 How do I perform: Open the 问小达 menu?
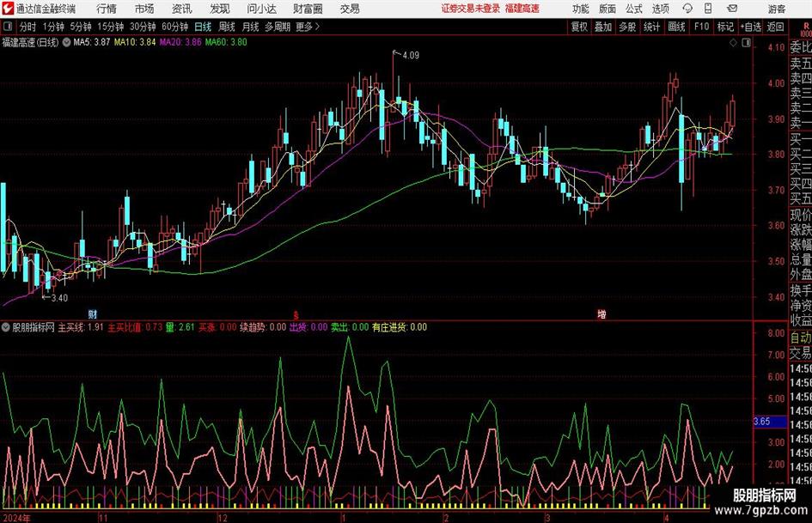[x=261, y=9]
